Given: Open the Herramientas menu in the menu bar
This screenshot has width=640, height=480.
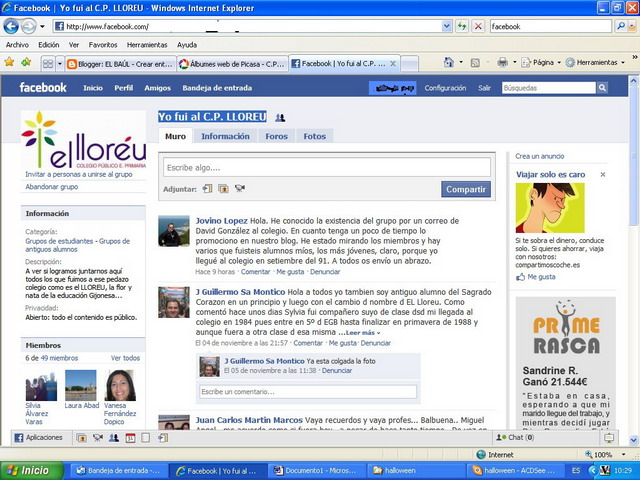Looking at the screenshot, I should tap(147, 45).
